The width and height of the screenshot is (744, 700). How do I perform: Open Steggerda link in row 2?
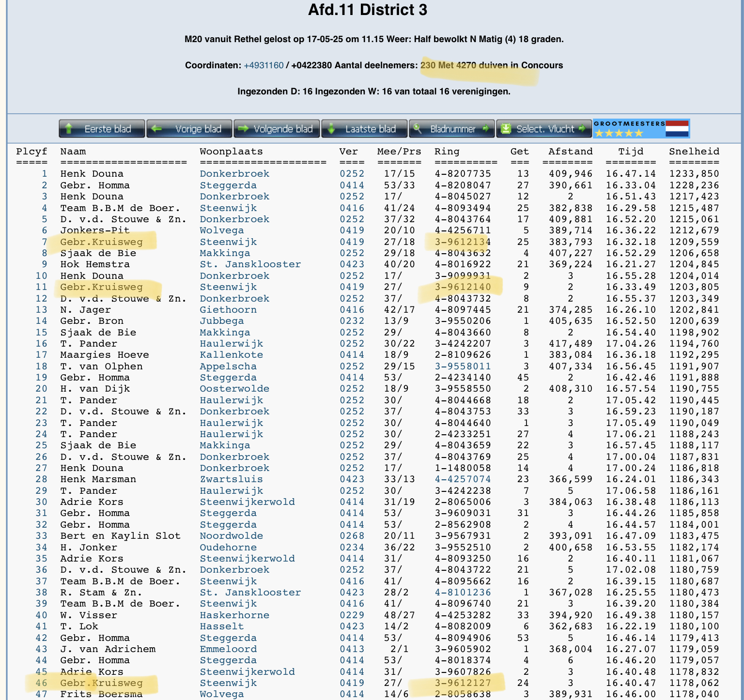point(228,185)
